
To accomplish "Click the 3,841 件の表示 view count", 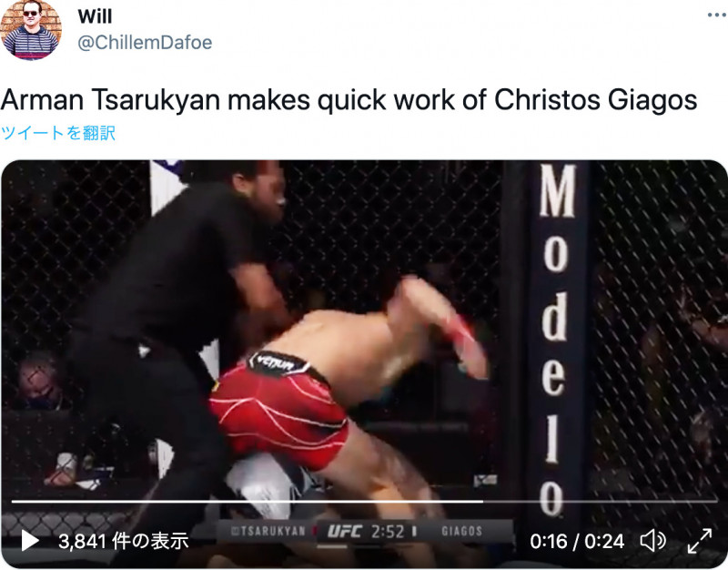I will pyautogui.click(x=124, y=541).
